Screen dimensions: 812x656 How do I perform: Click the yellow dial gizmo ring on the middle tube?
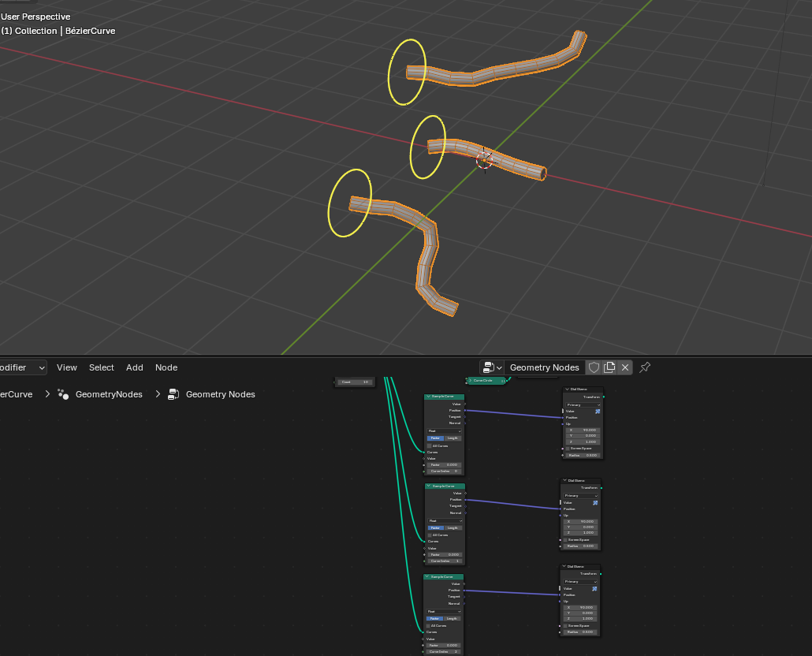click(428, 147)
